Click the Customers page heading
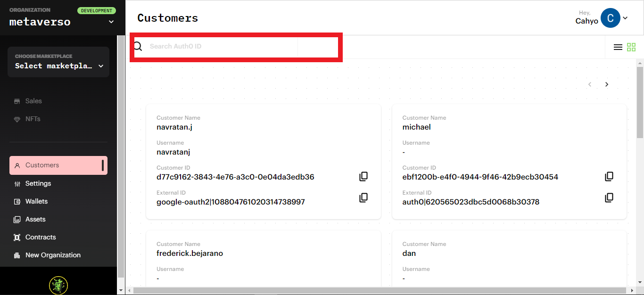The width and height of the screenshot is (644, 295). click(167, 18)
